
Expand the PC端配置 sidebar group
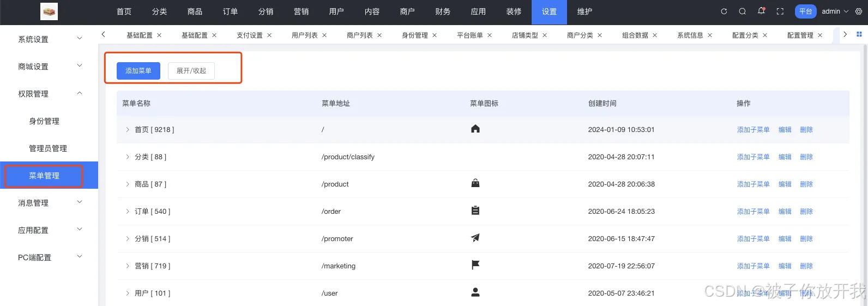tap(49, 257)
